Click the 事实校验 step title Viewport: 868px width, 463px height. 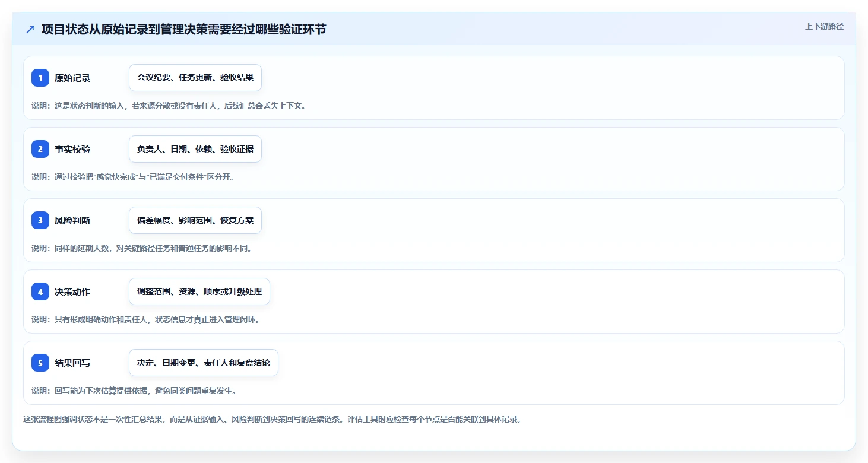(x=72, y=149)
